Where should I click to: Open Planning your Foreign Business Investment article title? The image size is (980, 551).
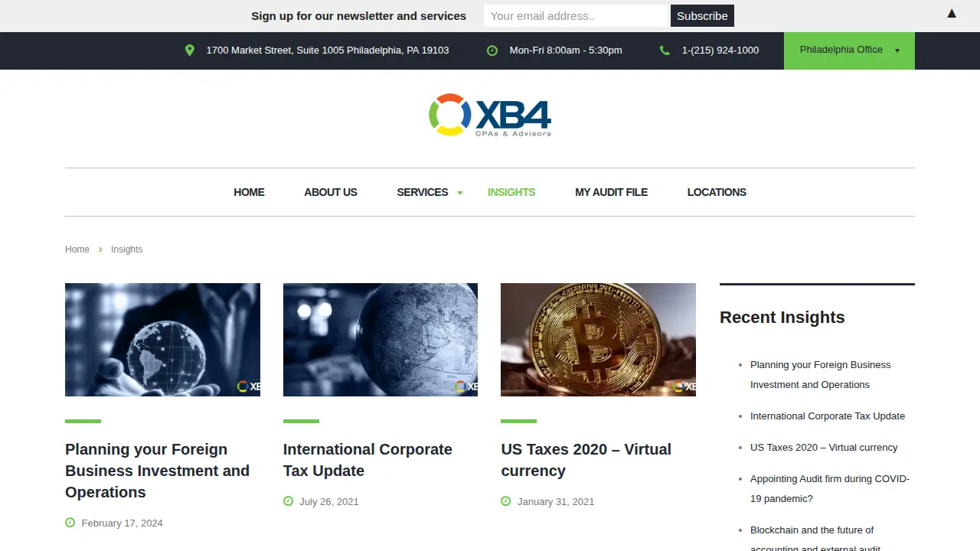[157, 471]
